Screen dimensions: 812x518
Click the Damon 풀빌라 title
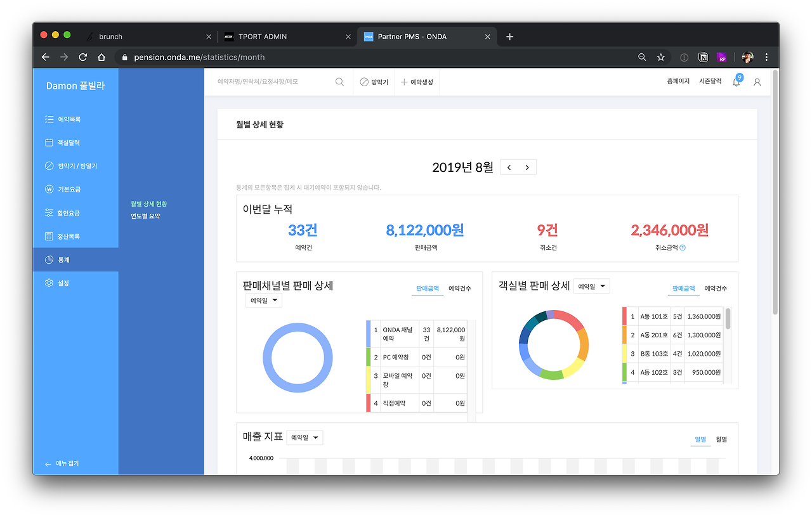tap(75, 86)
